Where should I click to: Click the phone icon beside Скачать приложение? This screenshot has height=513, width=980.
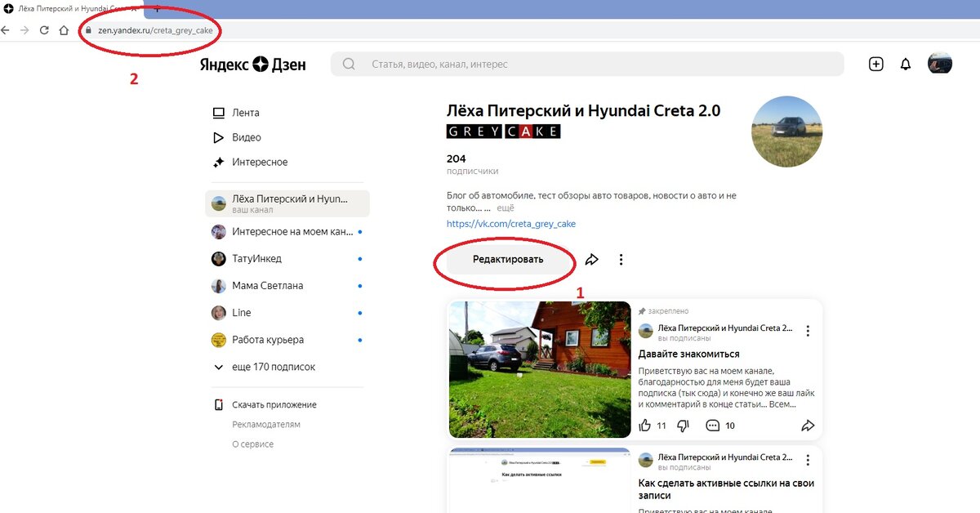[x=218, y=404]
